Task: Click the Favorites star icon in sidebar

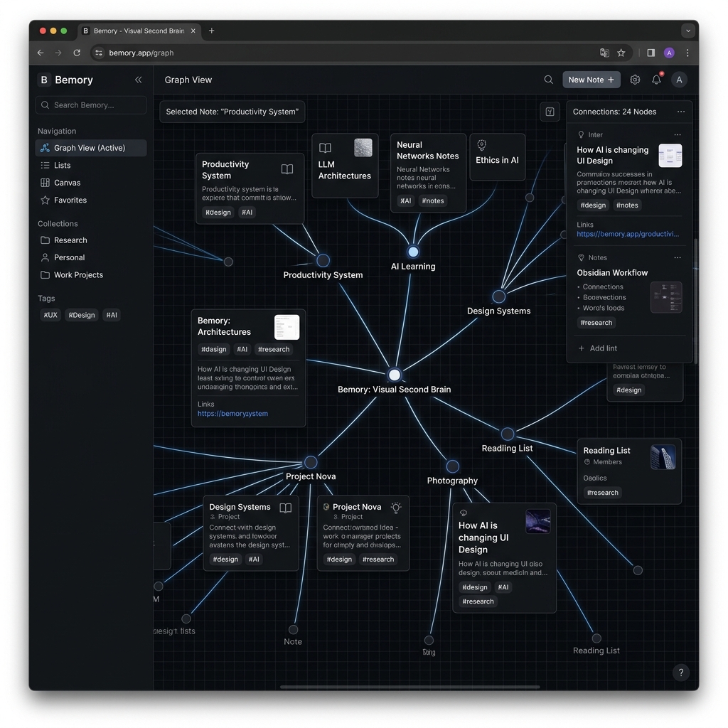Action: pyautogui.click(x=45, y=200)
